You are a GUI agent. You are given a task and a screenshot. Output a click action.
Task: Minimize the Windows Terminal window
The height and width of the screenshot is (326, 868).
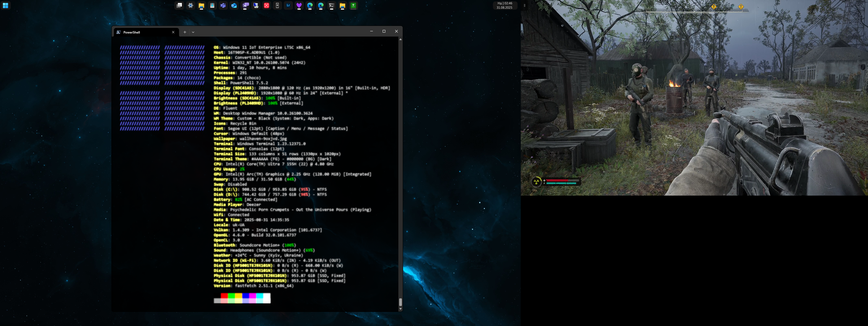click(371, 31)
